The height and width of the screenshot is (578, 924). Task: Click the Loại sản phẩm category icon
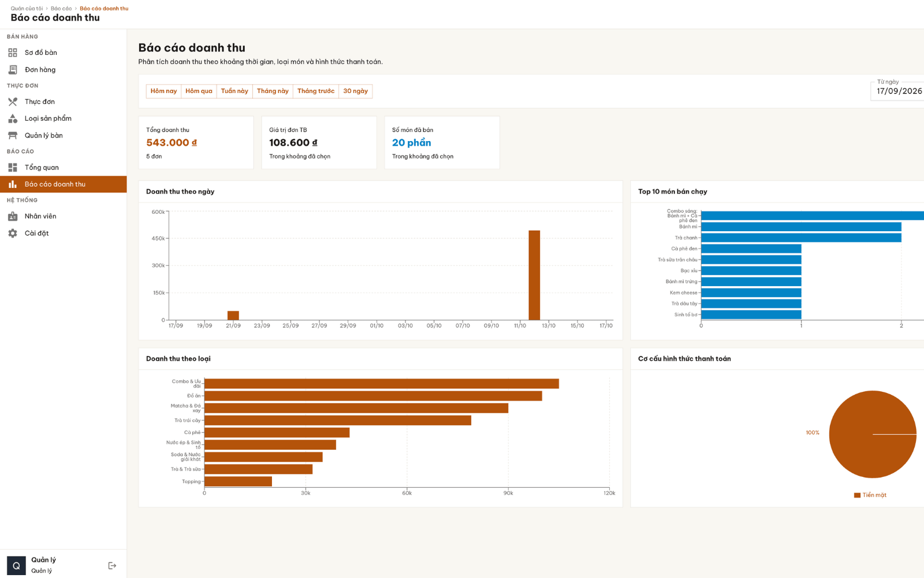(x=13, y=118)
